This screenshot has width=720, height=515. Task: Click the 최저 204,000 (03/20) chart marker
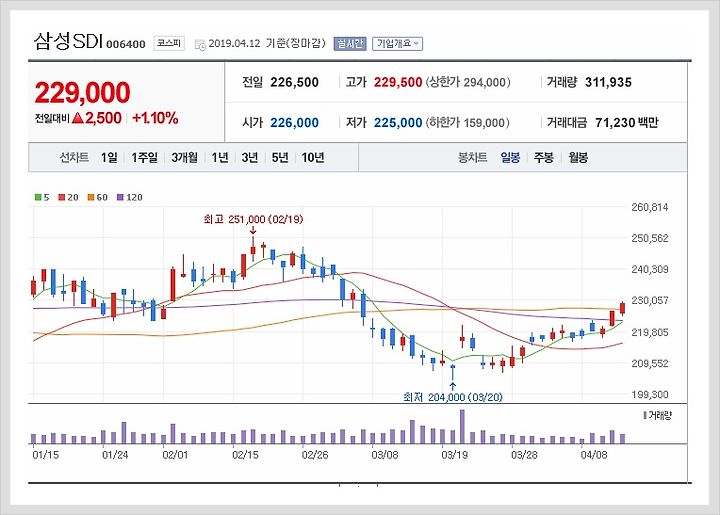tap(453, 397)
